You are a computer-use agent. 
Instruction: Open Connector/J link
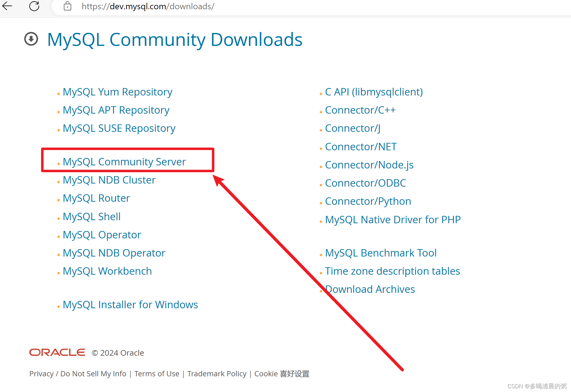coord(353,128)
